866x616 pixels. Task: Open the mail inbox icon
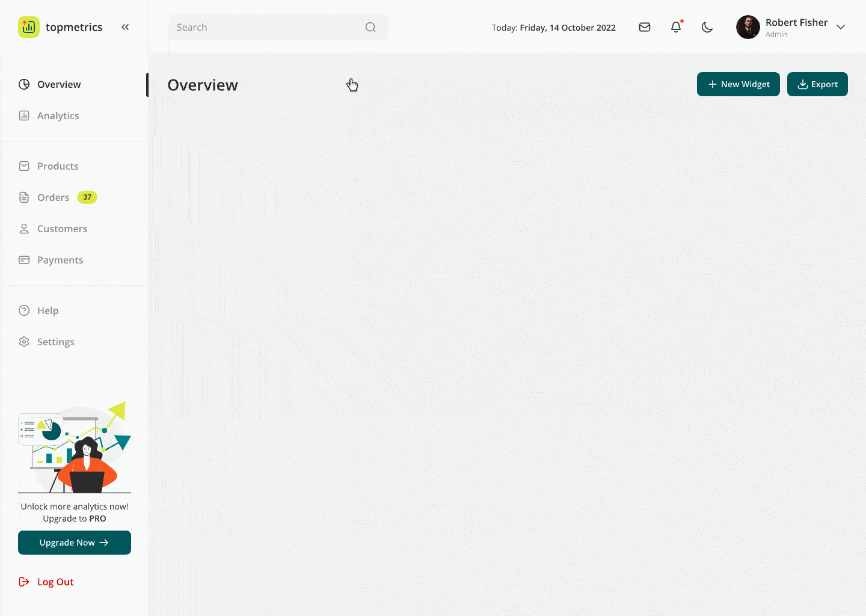coord(645,27)
